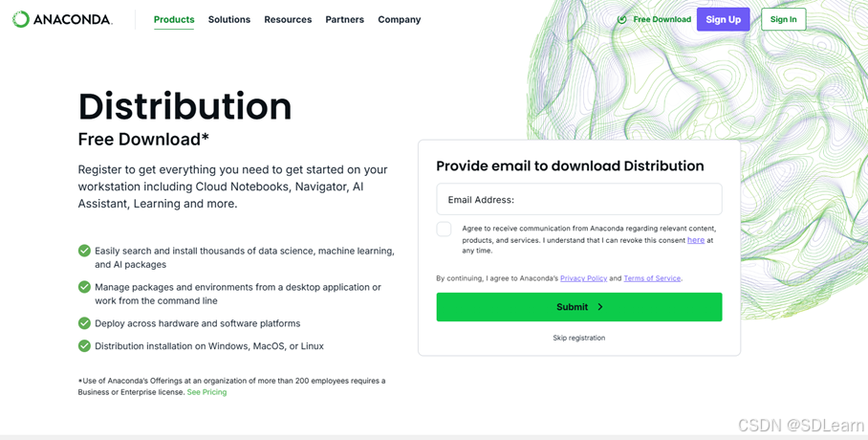Screen dimensions: 868x440
Task: Open the Resources menu
Action: (x=288, y=19)
